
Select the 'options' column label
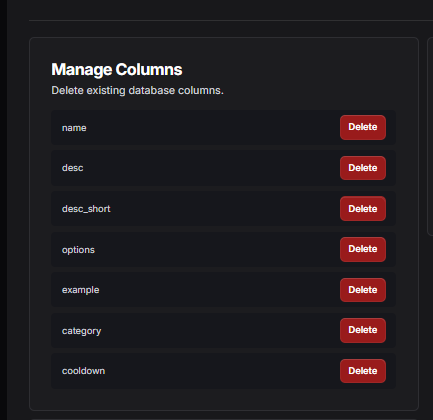78,250
